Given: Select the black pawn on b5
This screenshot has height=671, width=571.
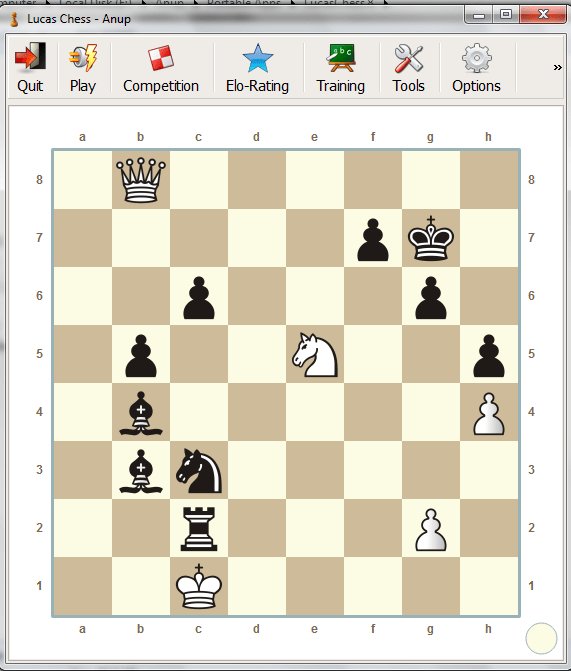Looking at the screenshot, I should click(x=141, y=356).
